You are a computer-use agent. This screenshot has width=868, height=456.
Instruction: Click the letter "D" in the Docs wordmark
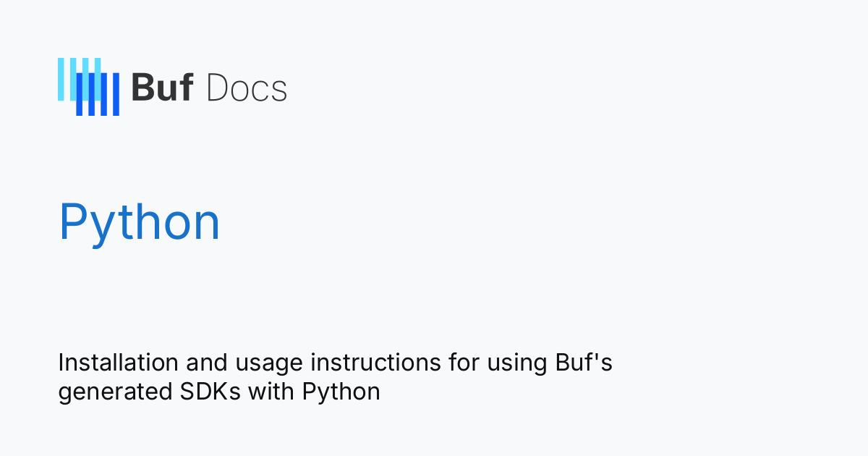pos(218,88)
